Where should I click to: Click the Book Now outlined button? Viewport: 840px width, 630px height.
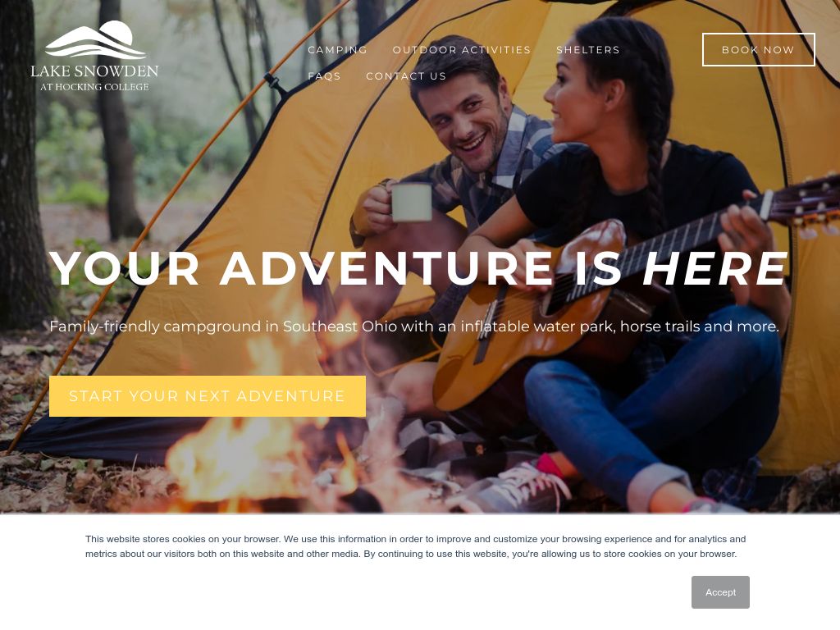(x=758, y=50)
